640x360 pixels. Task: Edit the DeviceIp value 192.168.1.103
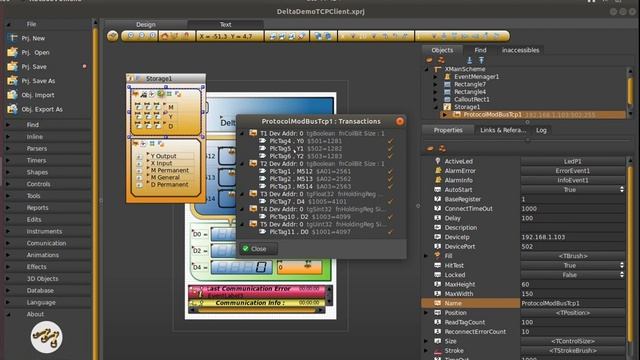point(573,237)
